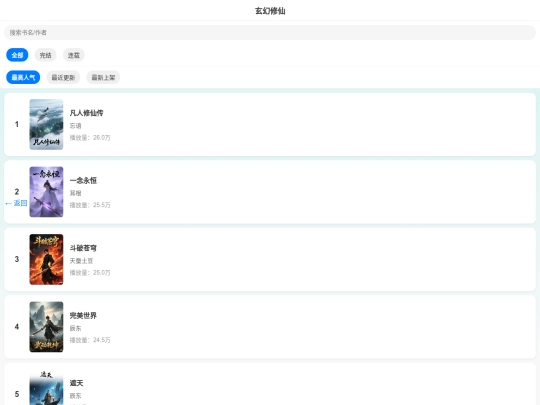
Task: Click the author name 天蚕土豆
Action: (81, 261)
